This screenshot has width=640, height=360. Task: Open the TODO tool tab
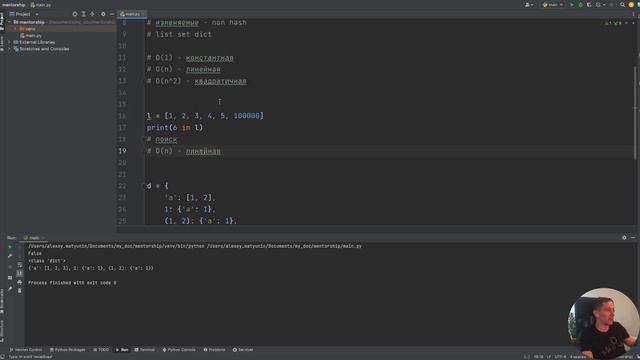coord(101,350)
